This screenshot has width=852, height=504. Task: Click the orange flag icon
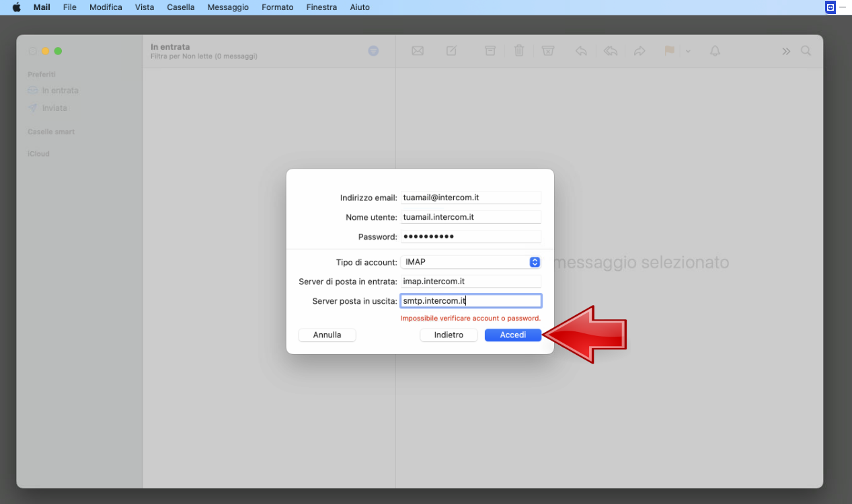click(669, 51)
